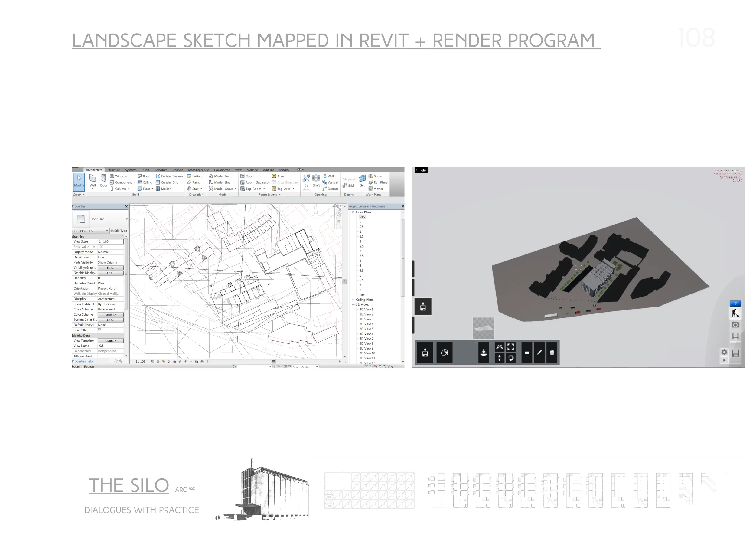The image size is (756, 535).
Task: Toggle the Sun Path checkbox in Properties
Action: pos(99,330)
